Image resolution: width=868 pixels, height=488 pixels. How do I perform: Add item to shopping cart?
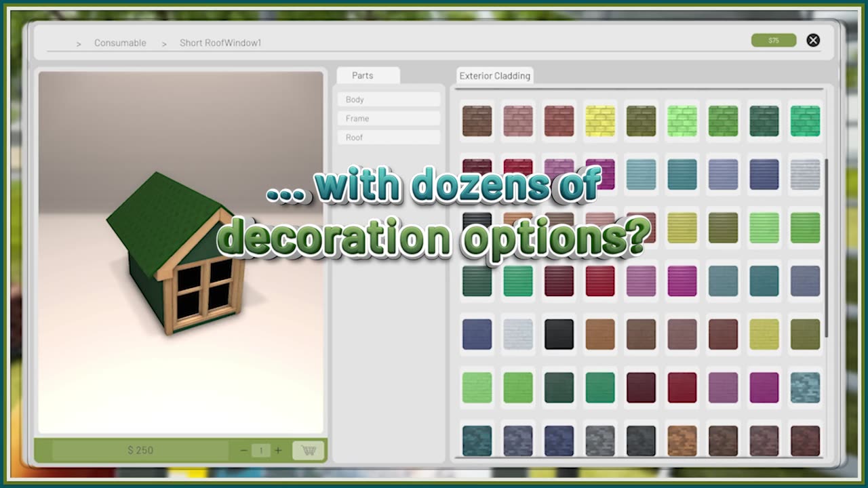pos(308,450)
